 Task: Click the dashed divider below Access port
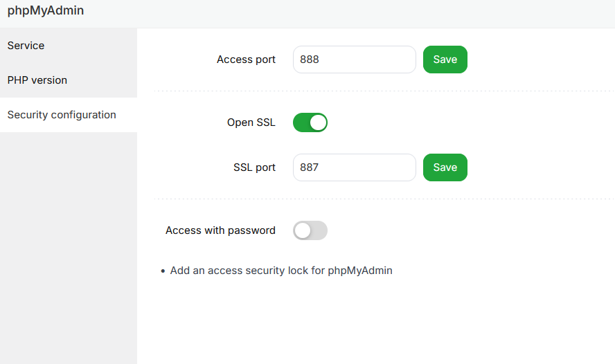tap(381, 91)
